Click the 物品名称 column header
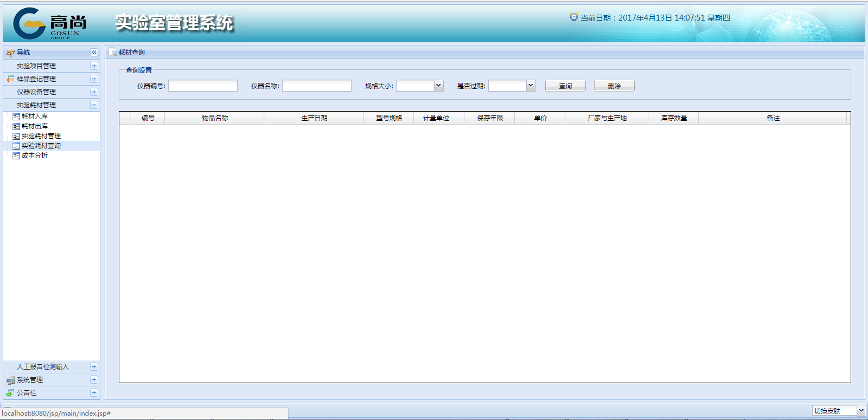 pos(215,118)
